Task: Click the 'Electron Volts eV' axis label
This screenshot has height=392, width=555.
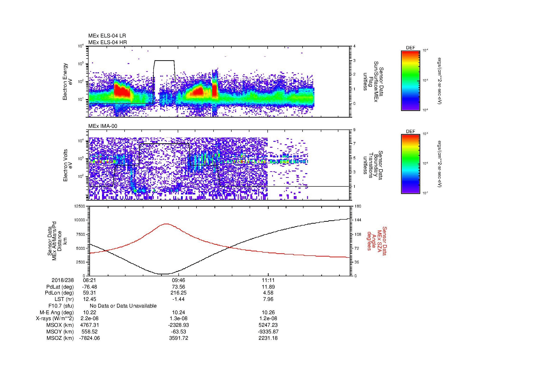Action: point(68,165)
